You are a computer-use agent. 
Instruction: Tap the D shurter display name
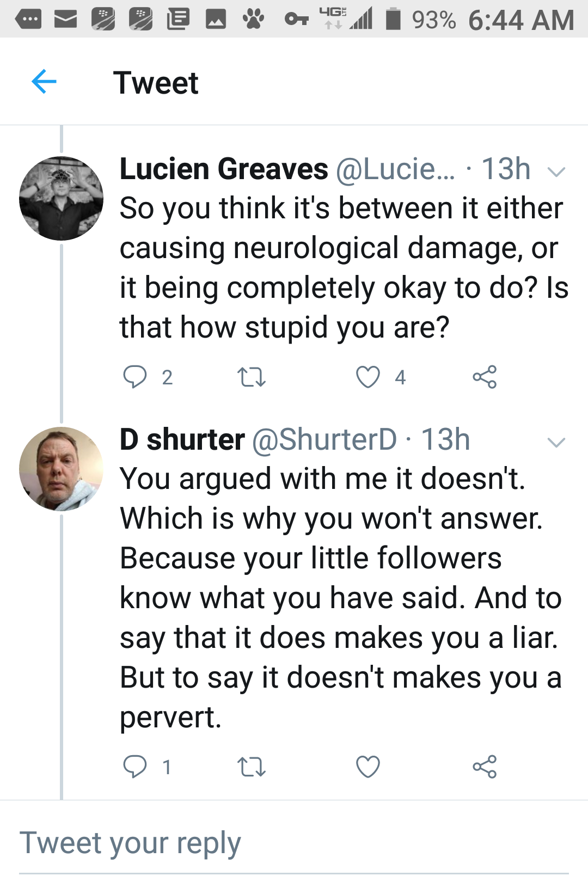182,440
